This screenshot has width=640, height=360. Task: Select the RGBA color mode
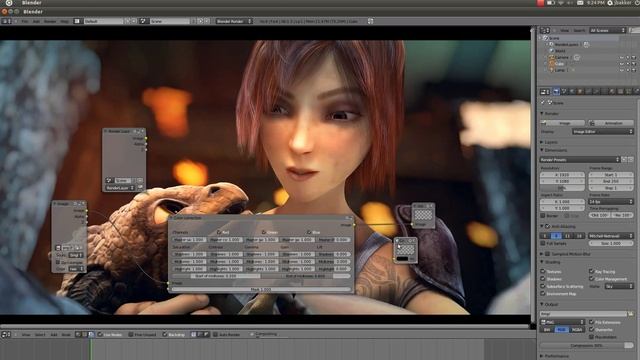click(x=577, y=329)
